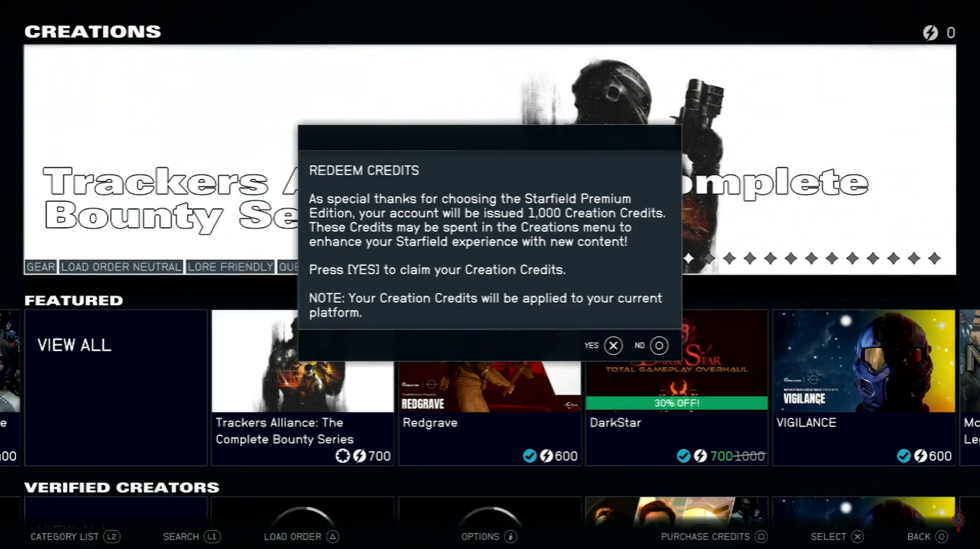Screen dimensions: 980x549
Task: Click the cross glyph next to Select
Action: click(x=858, y=537)
